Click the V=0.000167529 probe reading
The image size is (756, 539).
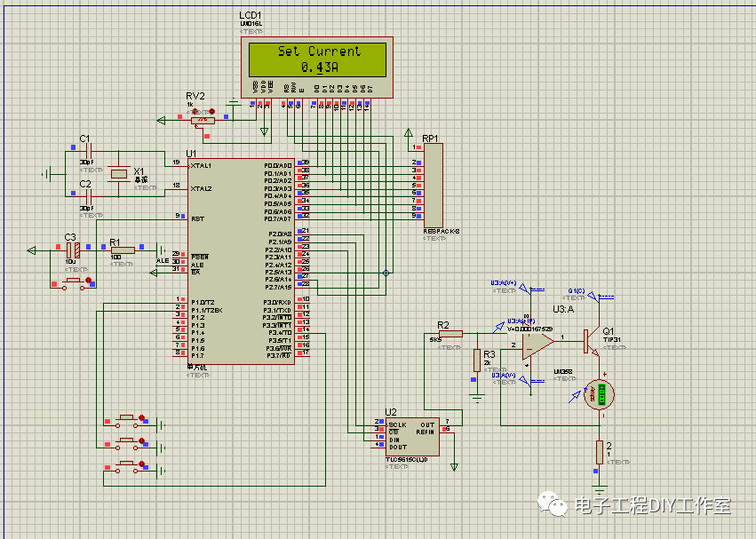coord(529,329)
